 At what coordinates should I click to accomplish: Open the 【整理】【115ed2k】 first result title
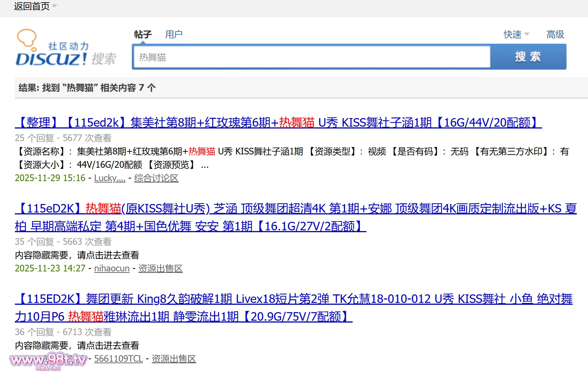tap(278, 122)
